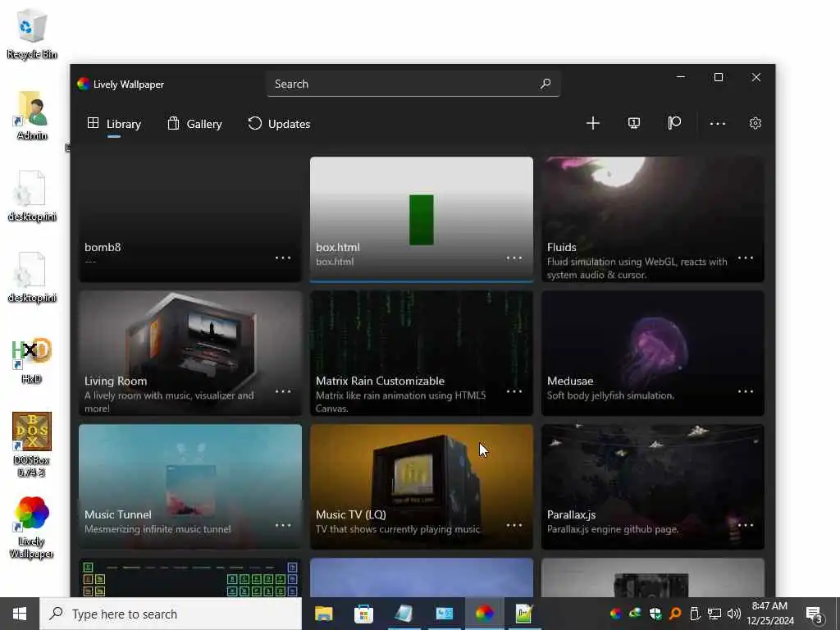This screenshot has width=840, height=630.
Task: Click the tray volume speaker icon
Action: tap(734, 614)
